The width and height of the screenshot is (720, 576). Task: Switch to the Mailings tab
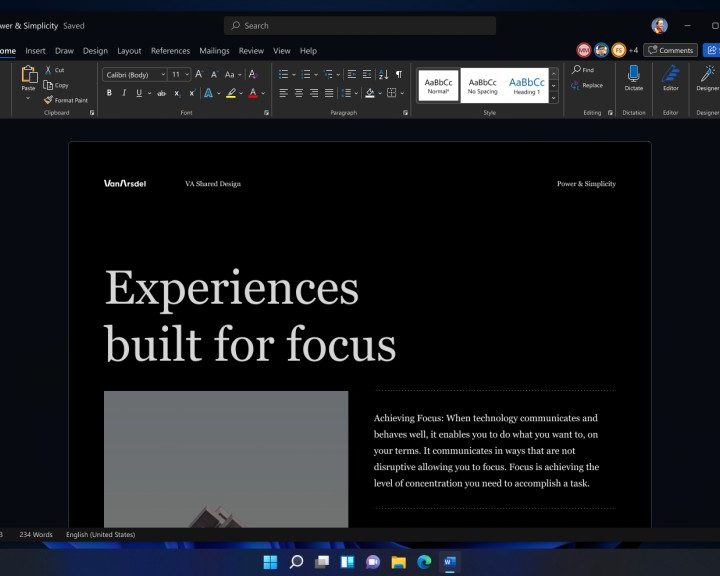pyautogui.click(x=214, y=51)
